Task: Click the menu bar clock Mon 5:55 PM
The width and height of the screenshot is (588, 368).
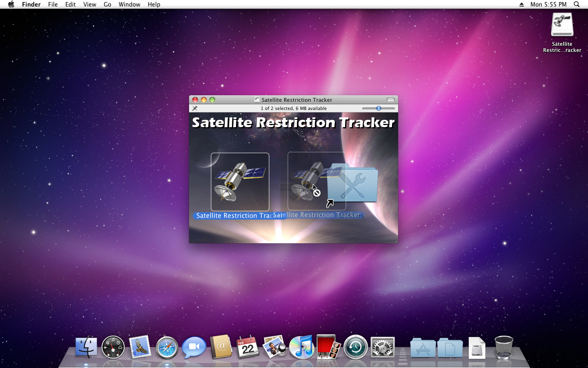Action: [x=548, y=4]
